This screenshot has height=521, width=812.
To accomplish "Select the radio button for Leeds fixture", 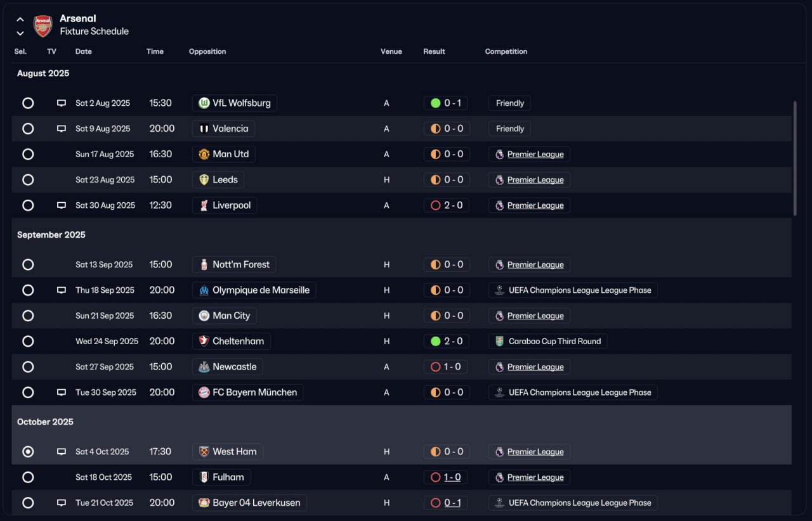I will 28,180.
